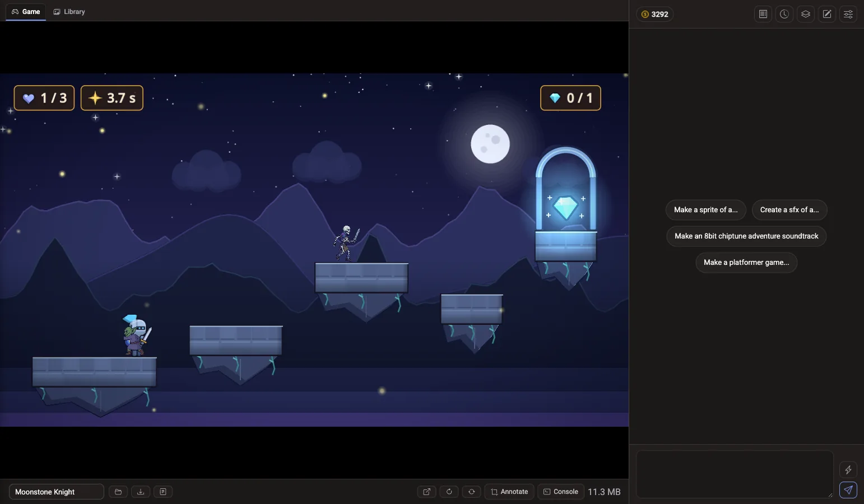
Task: Click the lightning bolt icon near chat input
Action: click(848, 470)
